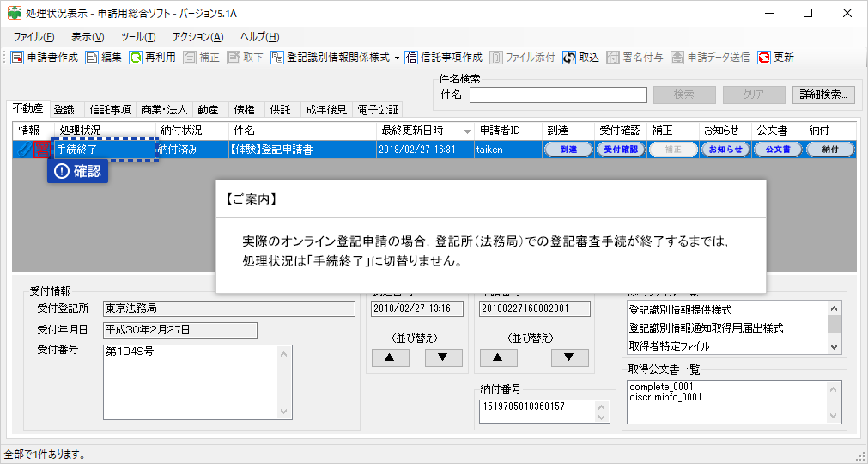The image size is (868, 464).
Task: Click the 受付登記所 field showing 東京法務局
Action: coord(229,309)
